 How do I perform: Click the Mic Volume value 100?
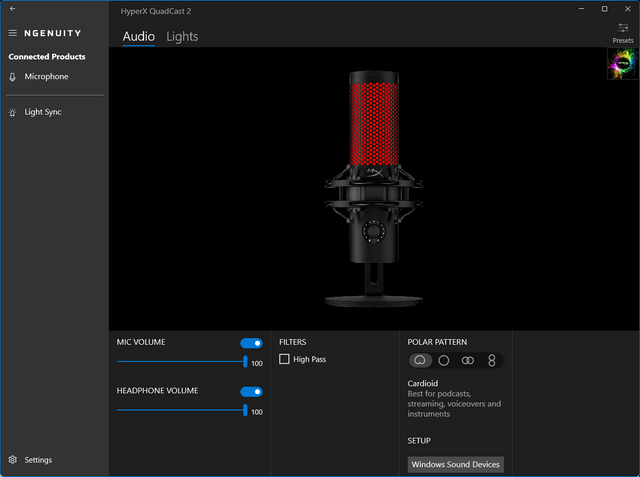tap(257, 364)
